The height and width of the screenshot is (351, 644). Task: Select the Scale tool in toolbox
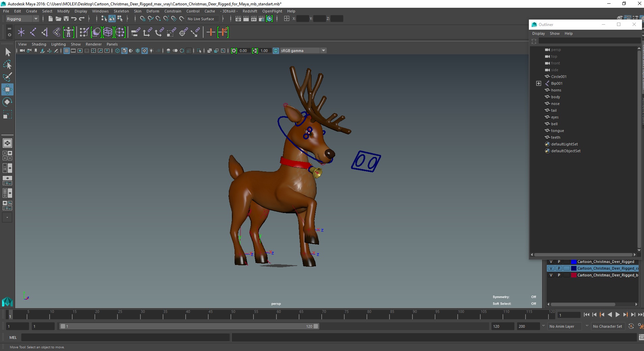pos(7,114)
